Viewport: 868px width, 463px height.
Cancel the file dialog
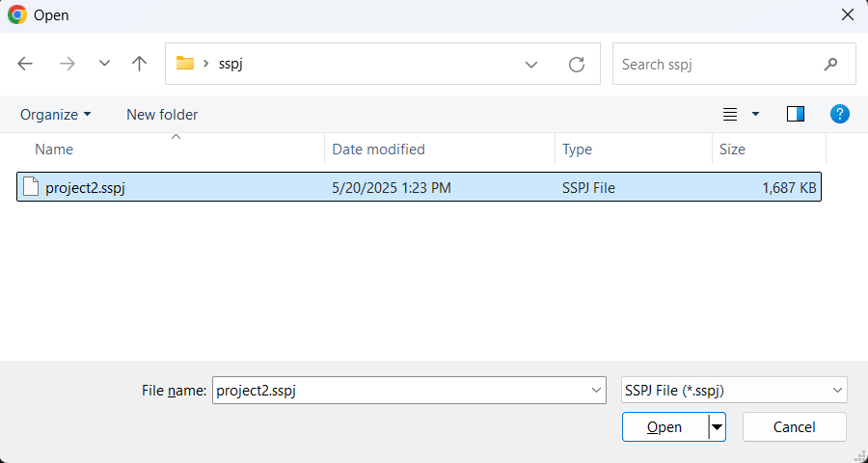click(x=795, y=427)
